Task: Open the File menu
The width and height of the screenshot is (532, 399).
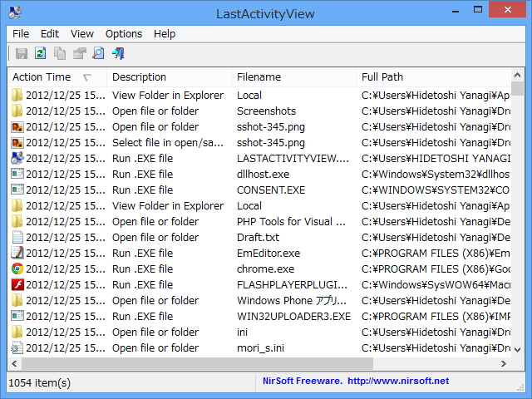Action: pos(21,34)
